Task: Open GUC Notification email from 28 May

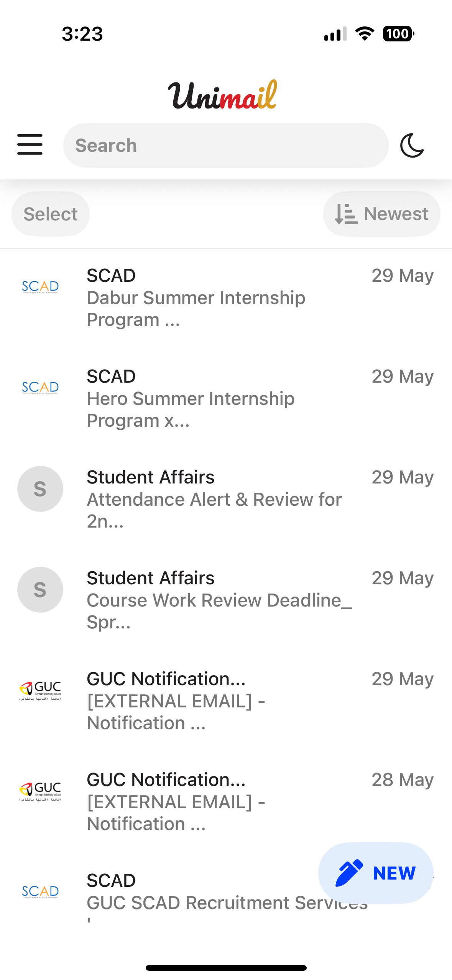Action: coord(226,802)
